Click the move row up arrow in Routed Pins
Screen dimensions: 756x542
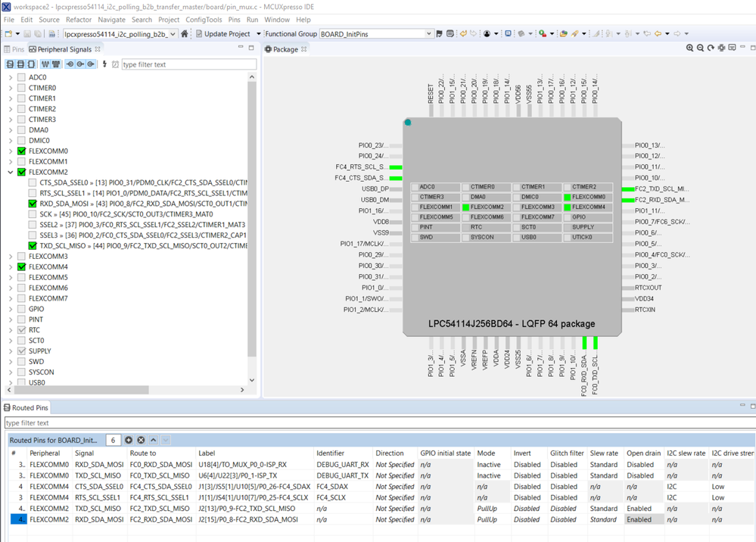pos(154,440)
